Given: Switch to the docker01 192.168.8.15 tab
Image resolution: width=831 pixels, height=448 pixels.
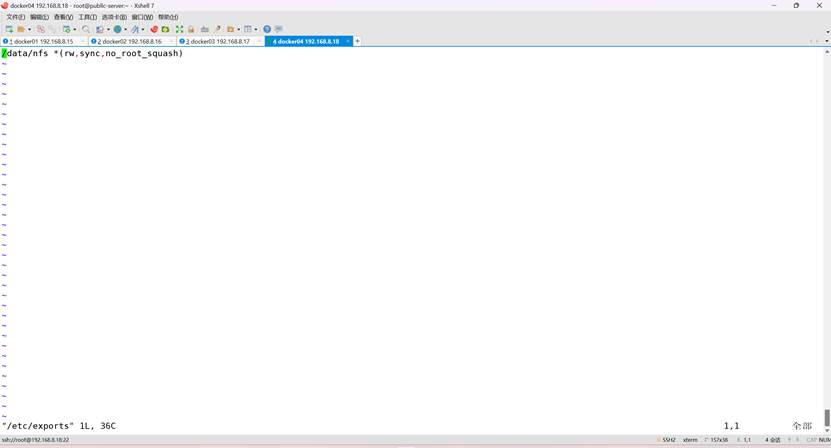Looking at the screenshot, I should coord(44,41).
